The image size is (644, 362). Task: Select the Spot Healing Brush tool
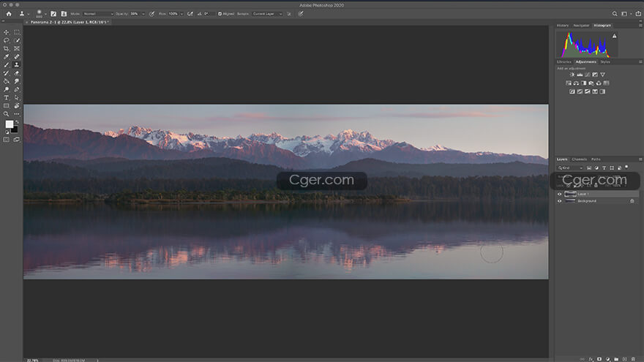tap(17, 56)
